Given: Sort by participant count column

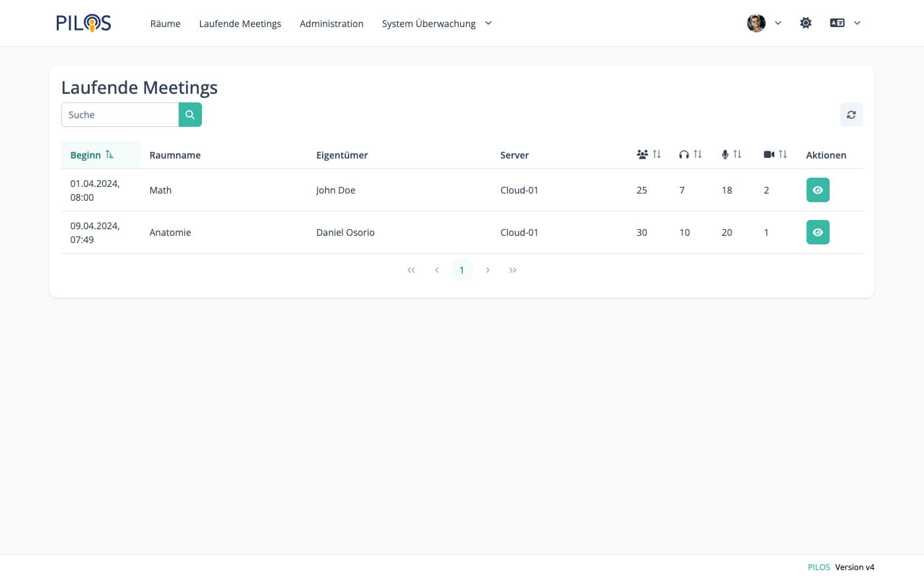Looking at the screenshot, I should click(648, 155).
